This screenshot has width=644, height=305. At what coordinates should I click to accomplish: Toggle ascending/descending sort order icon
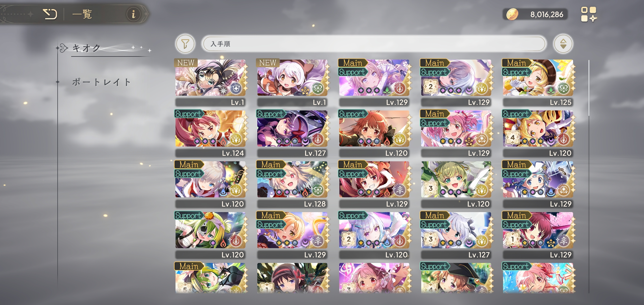563,44
